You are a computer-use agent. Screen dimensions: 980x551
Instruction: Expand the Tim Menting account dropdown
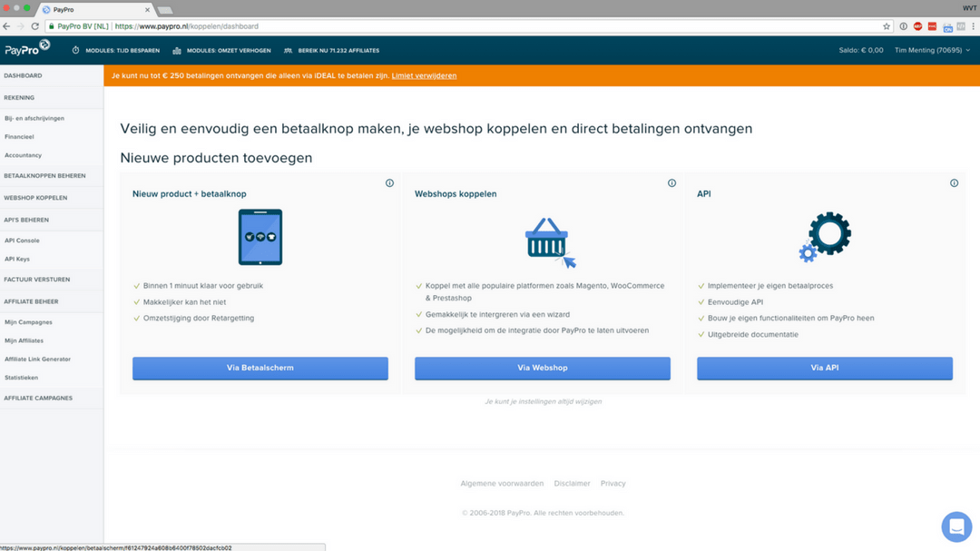click(x=932, y=50)
